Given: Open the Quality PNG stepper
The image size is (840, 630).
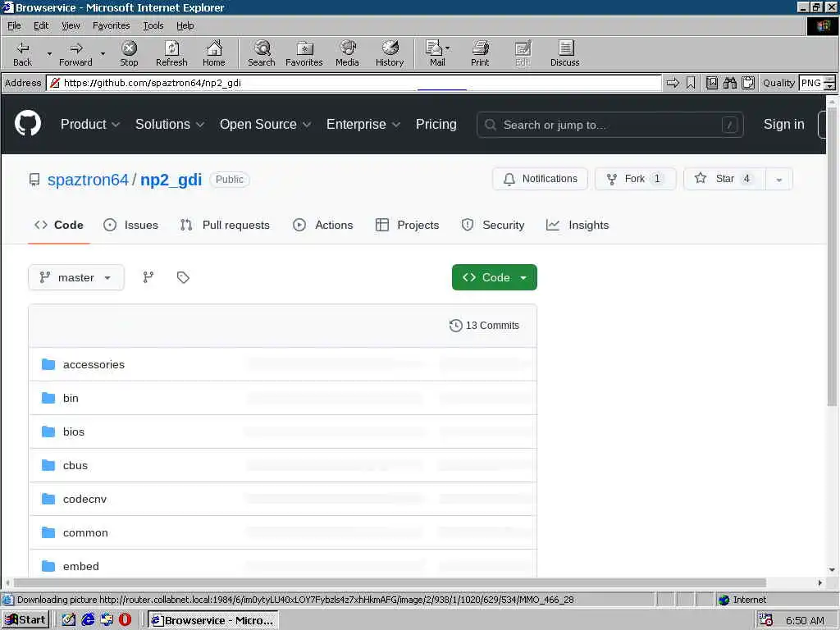Looking at the screenshot, I should click(830, 83).
